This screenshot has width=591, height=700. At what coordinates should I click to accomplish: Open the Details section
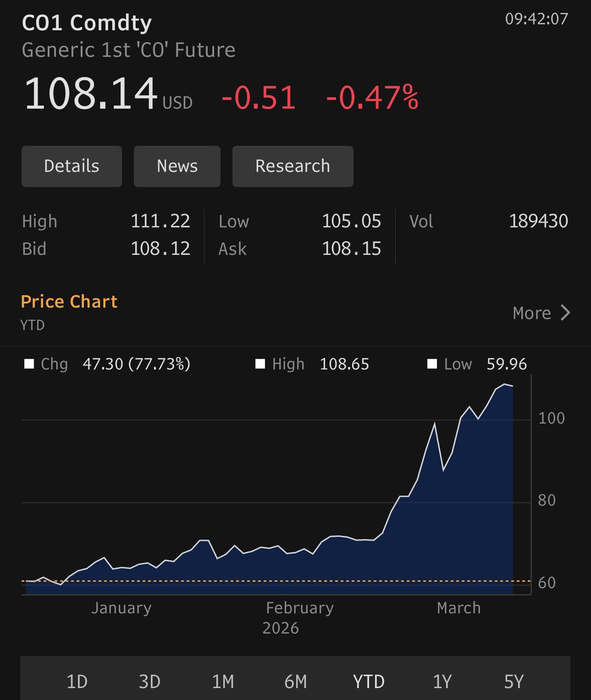[72, 166]
